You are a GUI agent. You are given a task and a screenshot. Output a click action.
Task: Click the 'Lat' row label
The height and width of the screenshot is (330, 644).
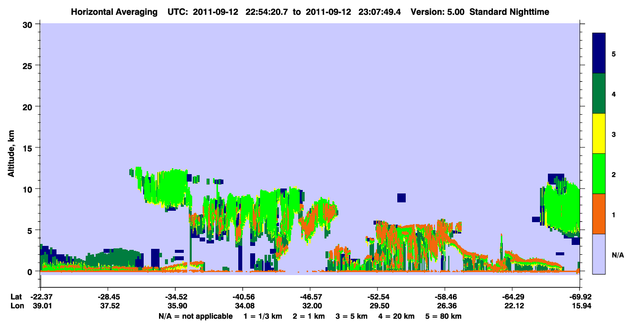16,297
